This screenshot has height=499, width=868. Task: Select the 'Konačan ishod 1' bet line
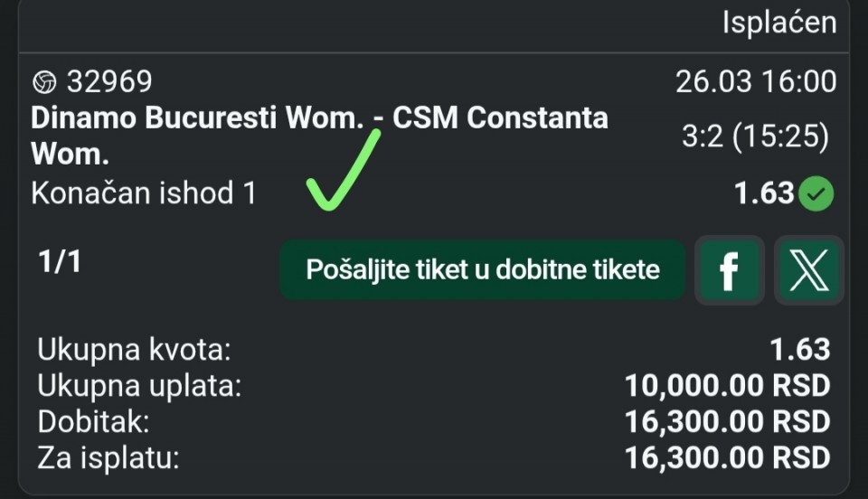(144, 193)
